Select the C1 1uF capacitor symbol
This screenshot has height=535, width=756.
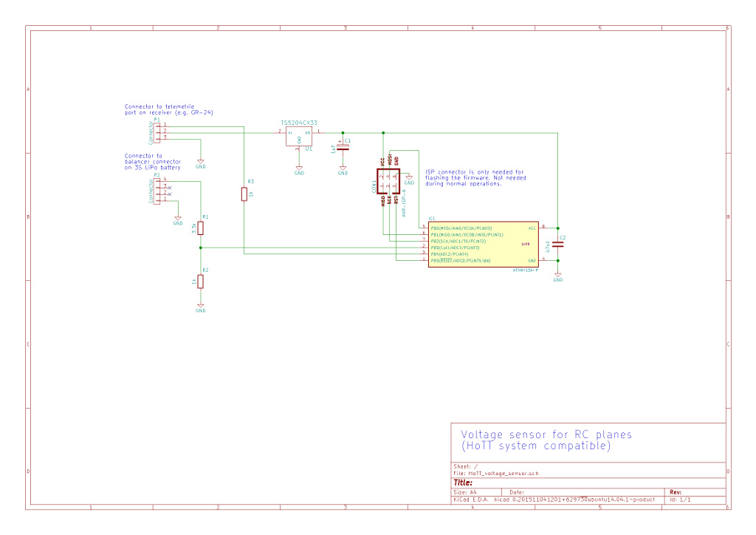pyautogui.click(x=343, y=149)
